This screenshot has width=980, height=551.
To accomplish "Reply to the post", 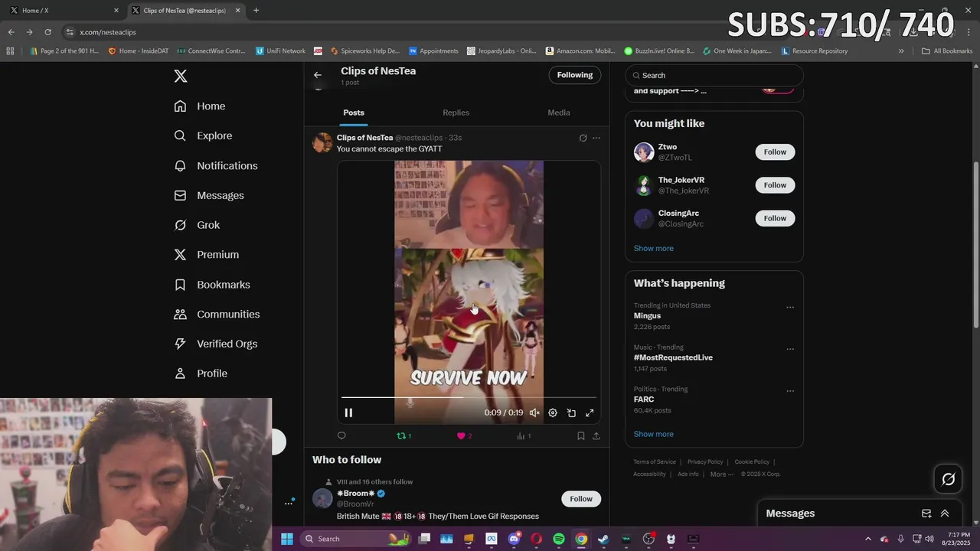I will coord(341,435).
